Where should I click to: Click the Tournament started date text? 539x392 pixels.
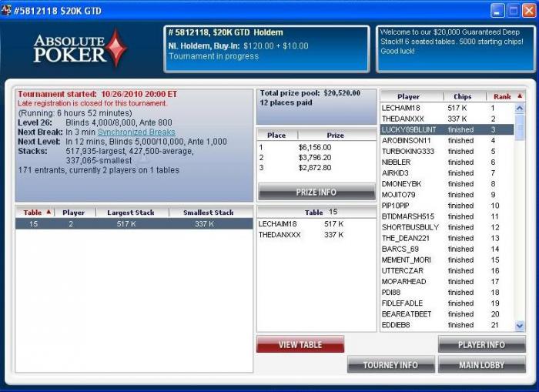tap(97, 94)
